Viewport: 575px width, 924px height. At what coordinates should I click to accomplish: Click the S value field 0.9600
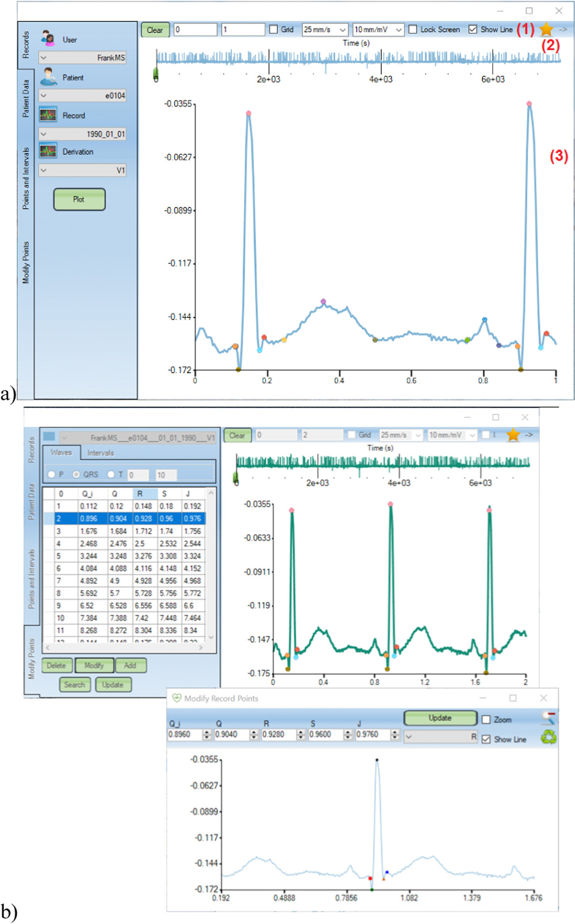[326, 735]
